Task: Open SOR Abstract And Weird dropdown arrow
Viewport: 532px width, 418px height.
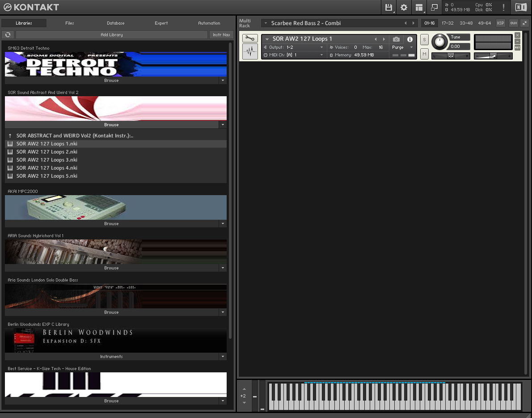Action: (x=223, y=124)
